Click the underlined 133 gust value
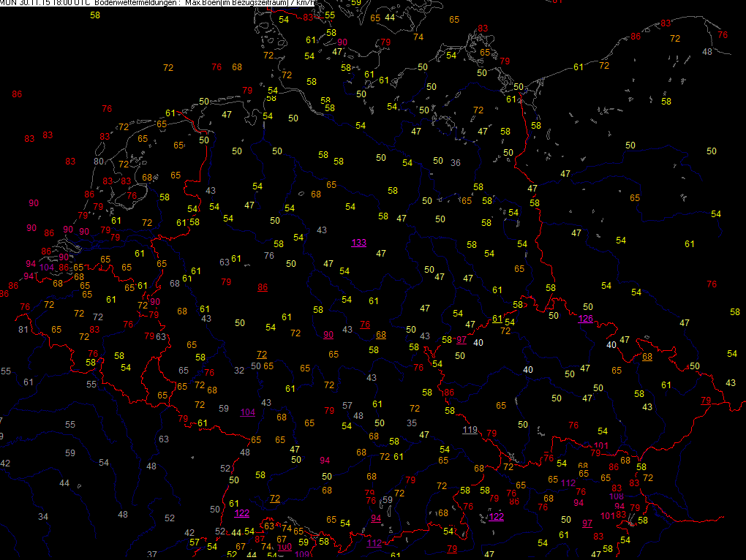The image size is (746, 560). click(x=358, y=243)
